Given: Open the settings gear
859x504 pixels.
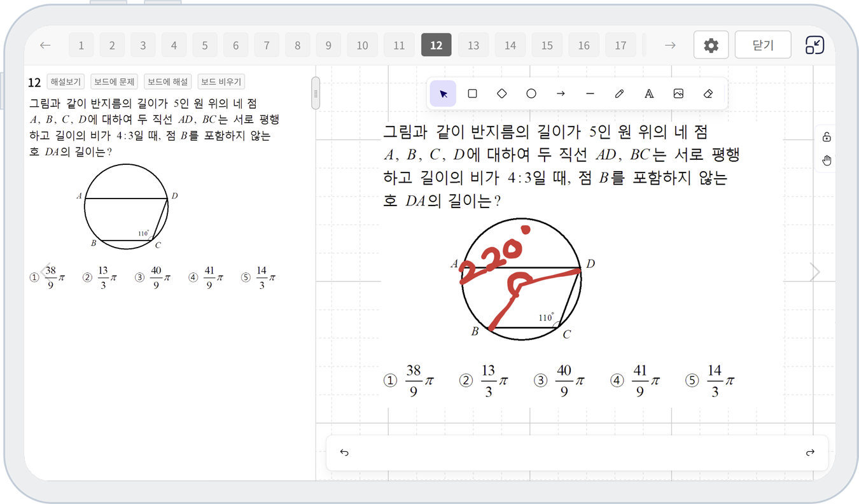Looking at the screenshot, I should click(711, 45).
